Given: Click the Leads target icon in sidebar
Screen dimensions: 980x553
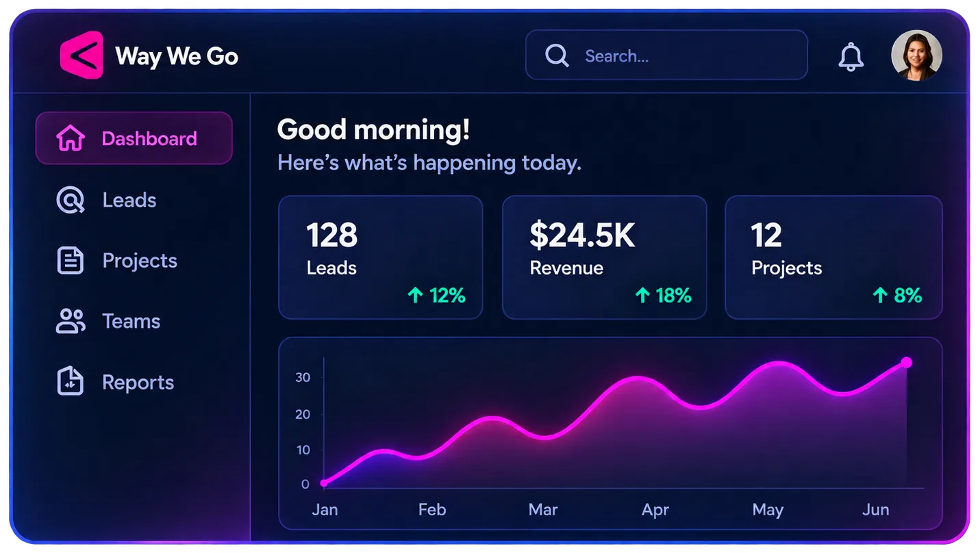Looking at the screenshot, I should [70, 200].
